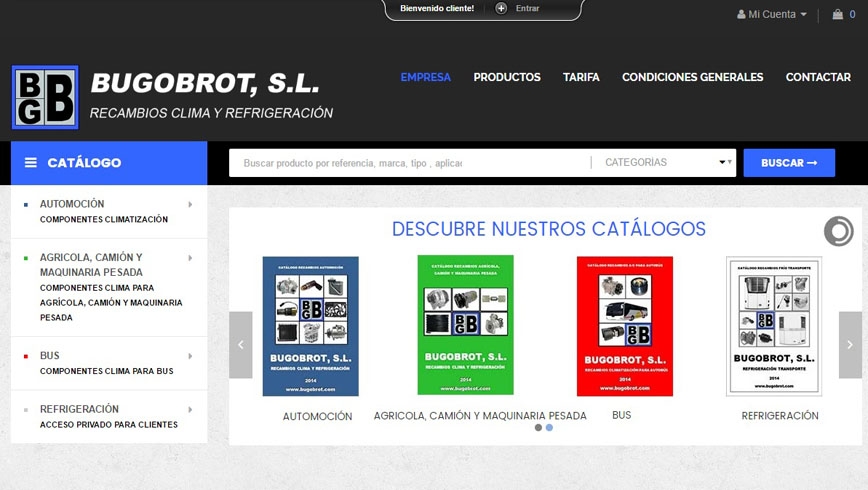Open the shopping bag cart icon

click(x=838, y=14)
